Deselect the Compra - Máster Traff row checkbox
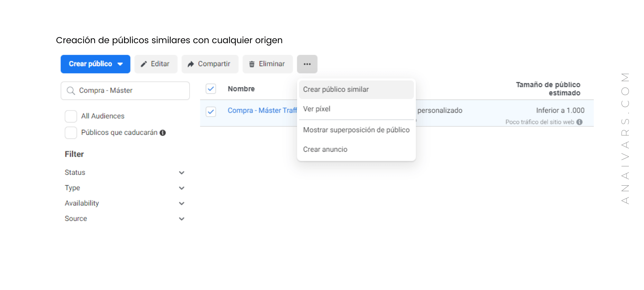Viewport: 644px width, 290px height. 211,111
